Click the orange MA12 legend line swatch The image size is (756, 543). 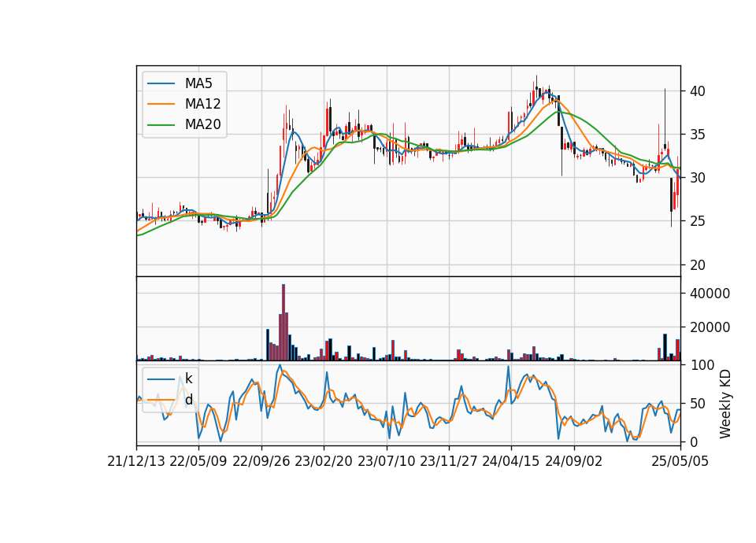pos(161,104)
